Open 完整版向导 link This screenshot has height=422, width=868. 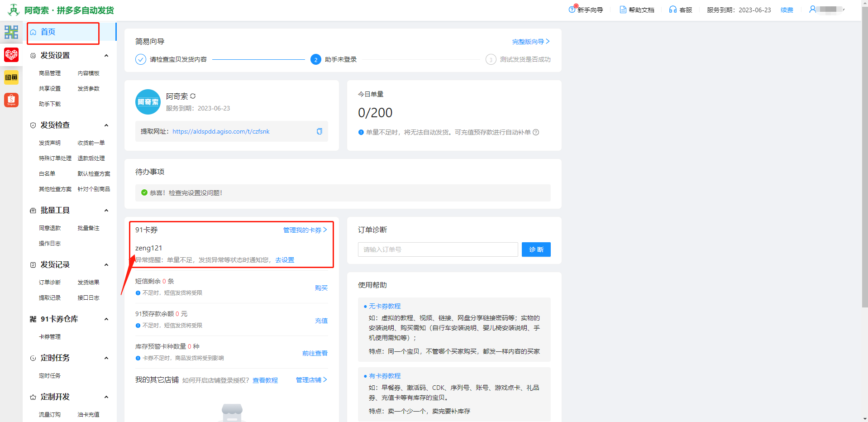click(x=531, y=41)
